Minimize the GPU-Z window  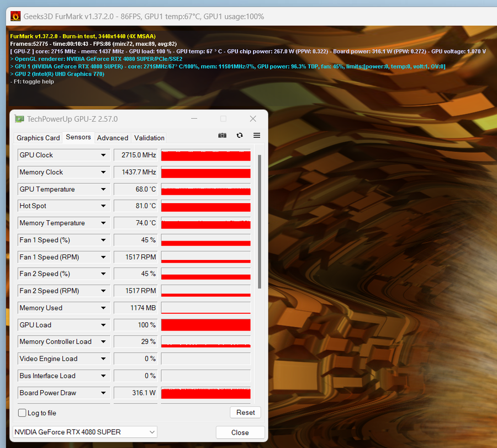pyautogui.click(x=194, y=119)
